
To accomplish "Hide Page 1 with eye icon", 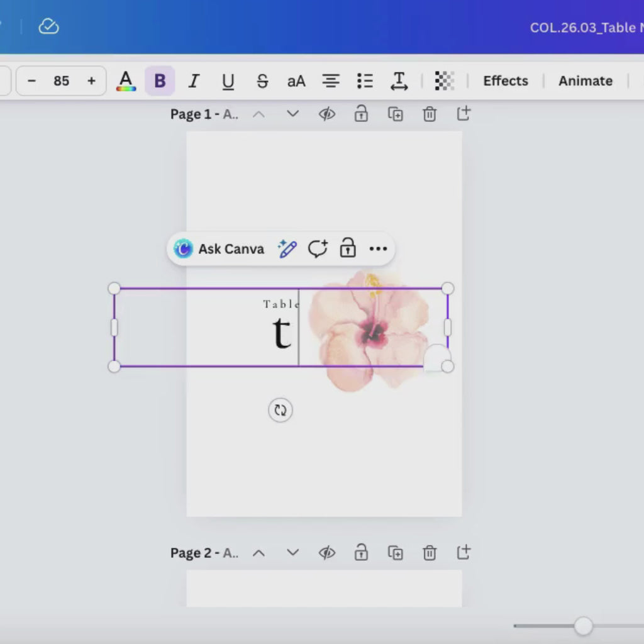I will [327, 114].
